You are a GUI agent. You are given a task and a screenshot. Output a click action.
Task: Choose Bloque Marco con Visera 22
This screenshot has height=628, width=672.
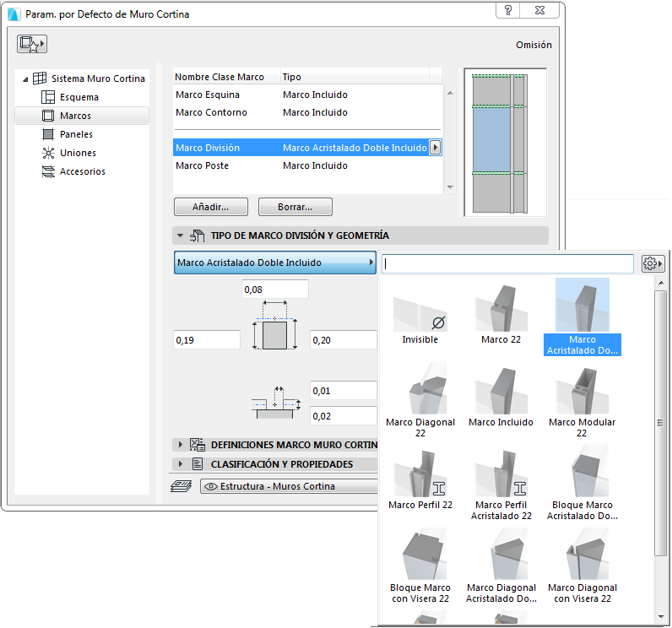[420, 566]
